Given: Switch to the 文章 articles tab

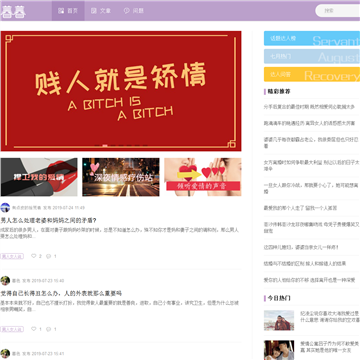Looking at the screenshot, I should pos(101,11).
